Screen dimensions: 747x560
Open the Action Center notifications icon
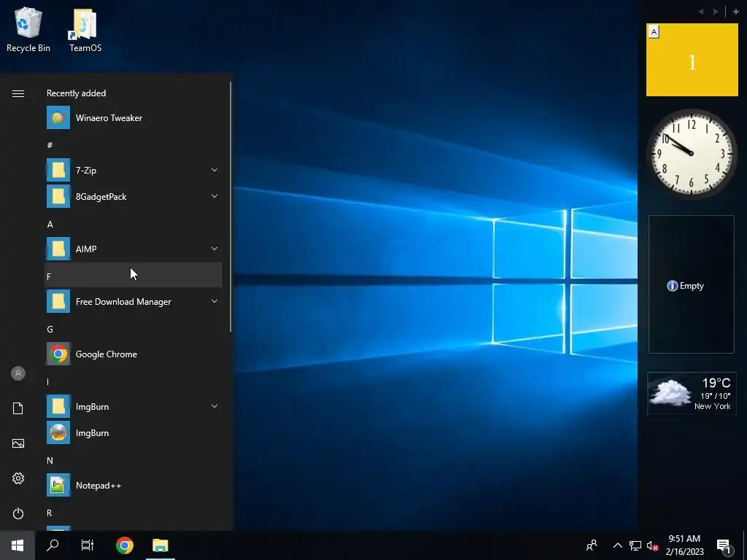[x=724, y=545]
